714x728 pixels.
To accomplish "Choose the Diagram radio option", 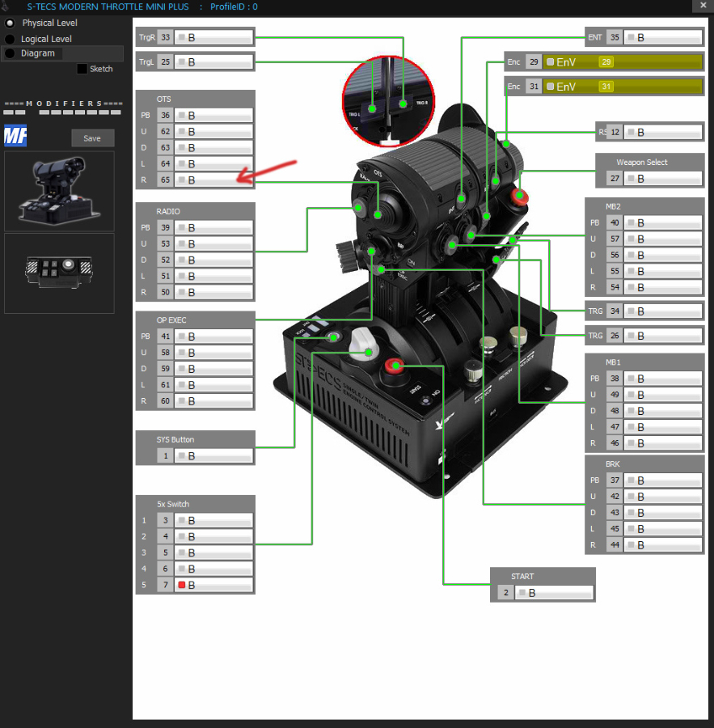I will coord(10,53).
